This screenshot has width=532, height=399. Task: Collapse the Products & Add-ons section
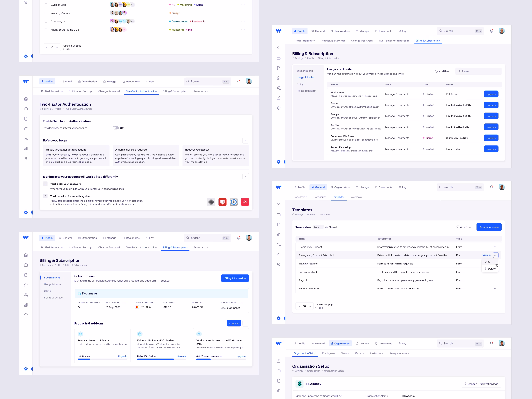[x=246, y=323]
